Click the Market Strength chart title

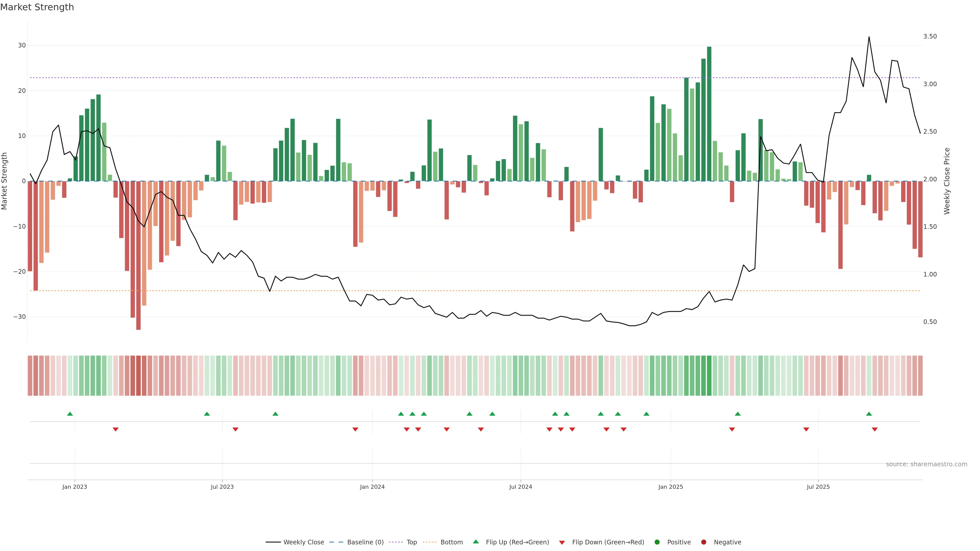pos(37,7)
